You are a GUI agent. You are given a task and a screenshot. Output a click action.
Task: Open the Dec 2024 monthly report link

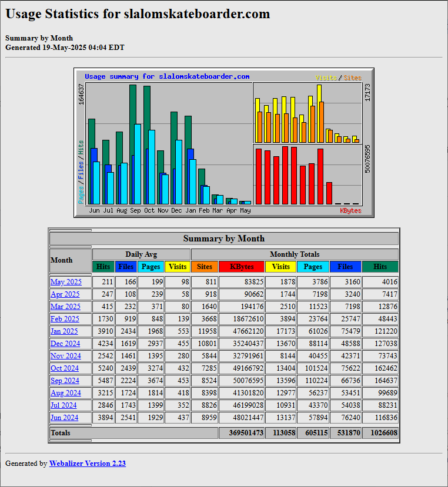tap(65, 344)
